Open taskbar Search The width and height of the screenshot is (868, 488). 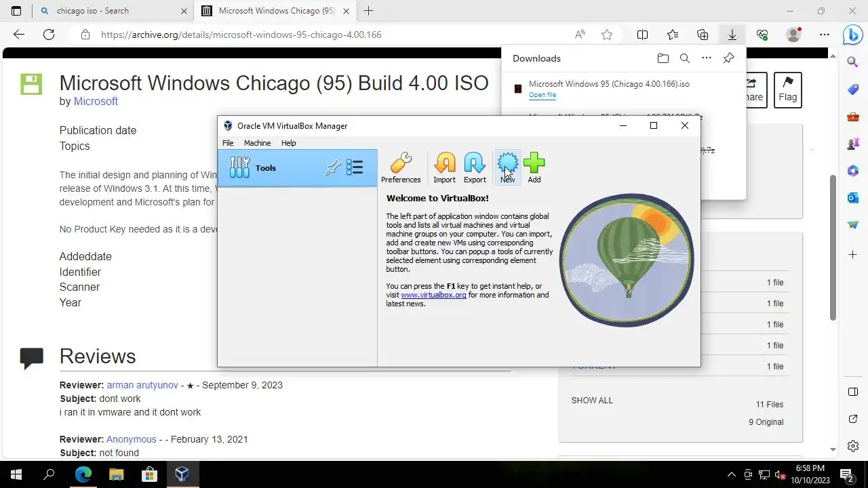[49, 474]
